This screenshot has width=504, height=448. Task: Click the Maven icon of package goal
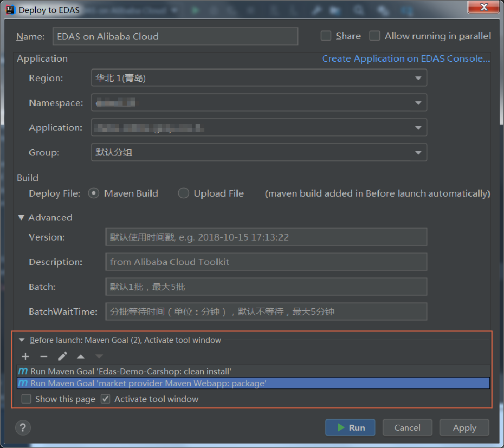pos(23,383)
